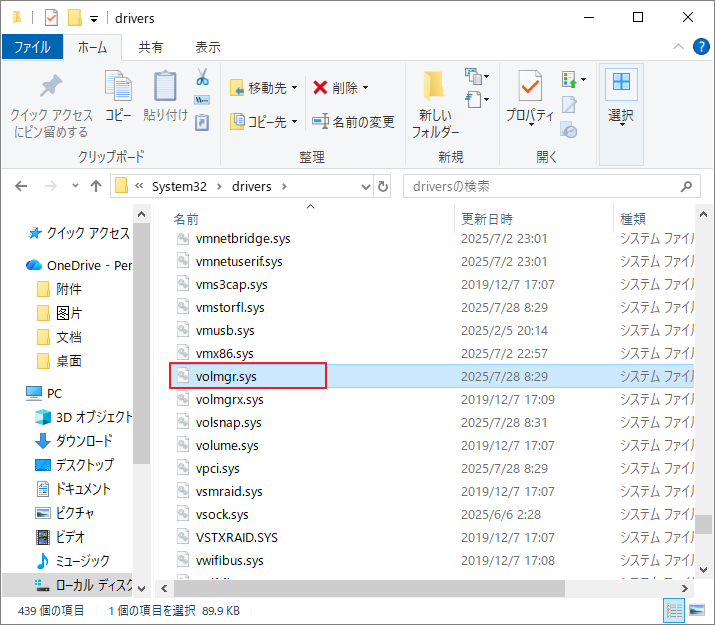Open the 桌面 folder in the sidebar
This screenshot has width=715, height=625.
[59, 361]
